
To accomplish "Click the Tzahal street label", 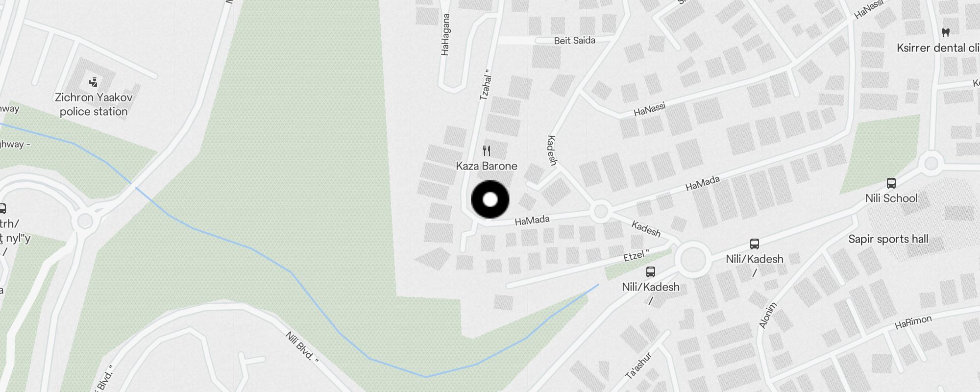I will pyautogui.click(x=485, y=85).
